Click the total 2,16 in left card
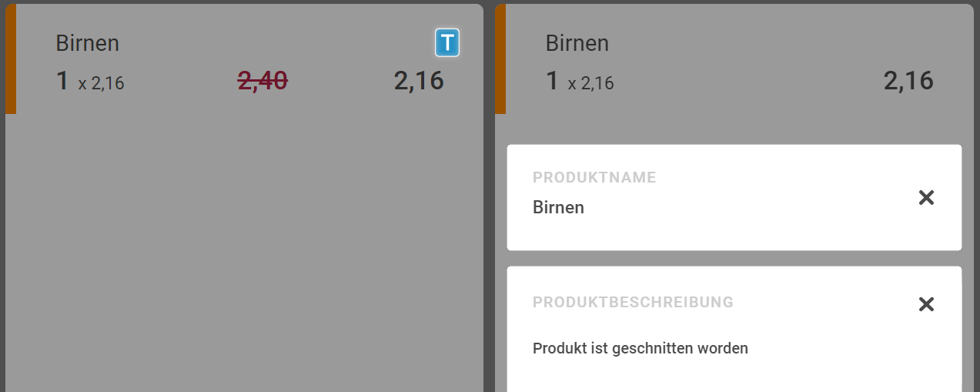Viewport: 980px width, 392px height. [419, 80]
